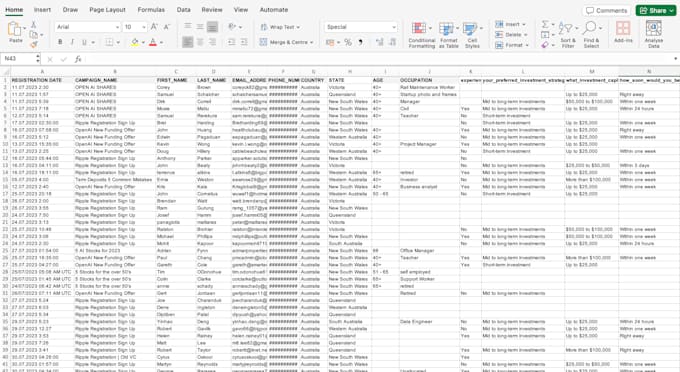Open the View tab
This screenshot has width=680, height=372.
[241, 10]
